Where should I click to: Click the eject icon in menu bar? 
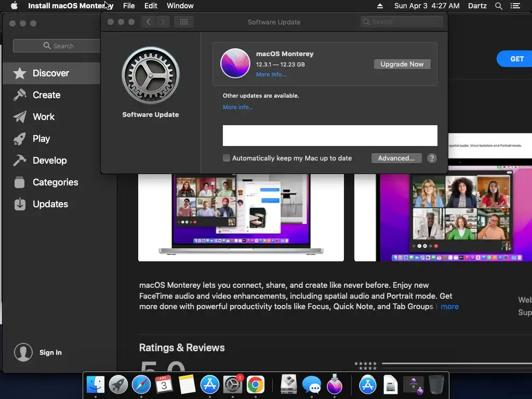click(x=380, y=6)
